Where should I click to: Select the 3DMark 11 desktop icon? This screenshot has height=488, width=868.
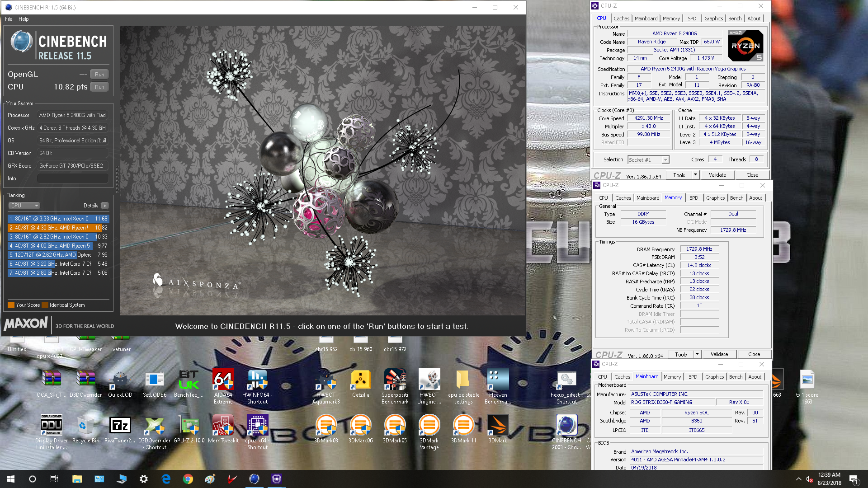463,429
